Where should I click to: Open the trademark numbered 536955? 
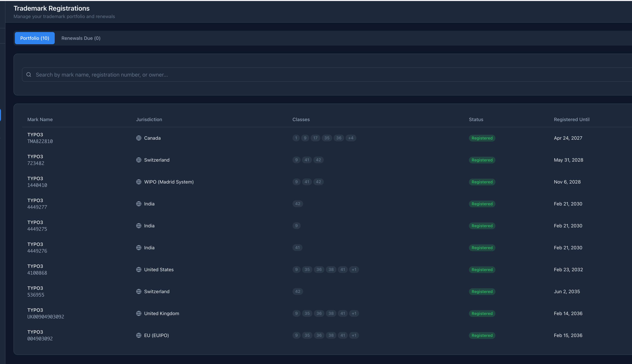point(36,295)
